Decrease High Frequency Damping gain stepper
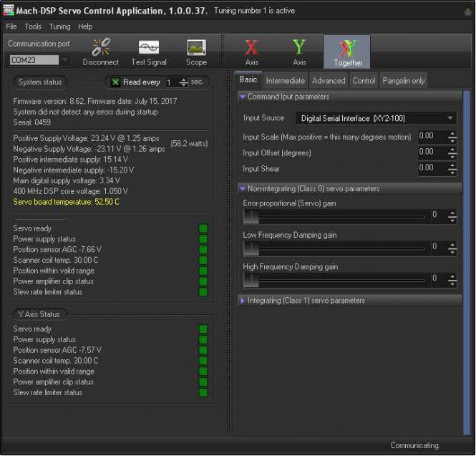476x456 pixels. tap(452, 283)
